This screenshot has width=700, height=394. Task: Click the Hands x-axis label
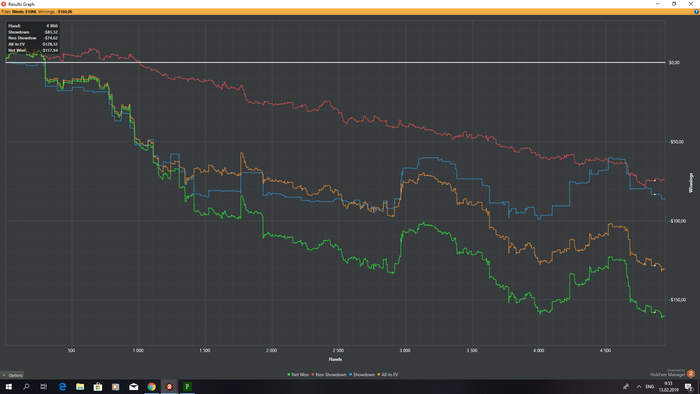(335, 359)
